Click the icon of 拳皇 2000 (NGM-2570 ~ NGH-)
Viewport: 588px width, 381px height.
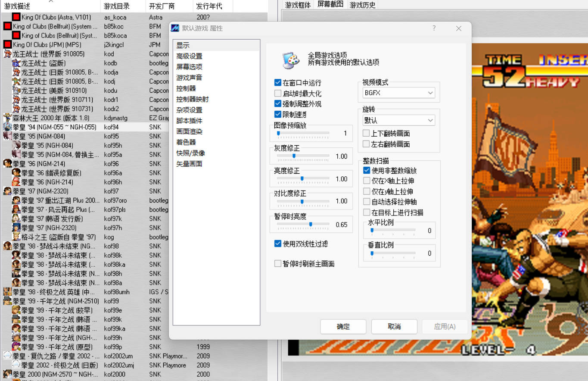[7, 374]
